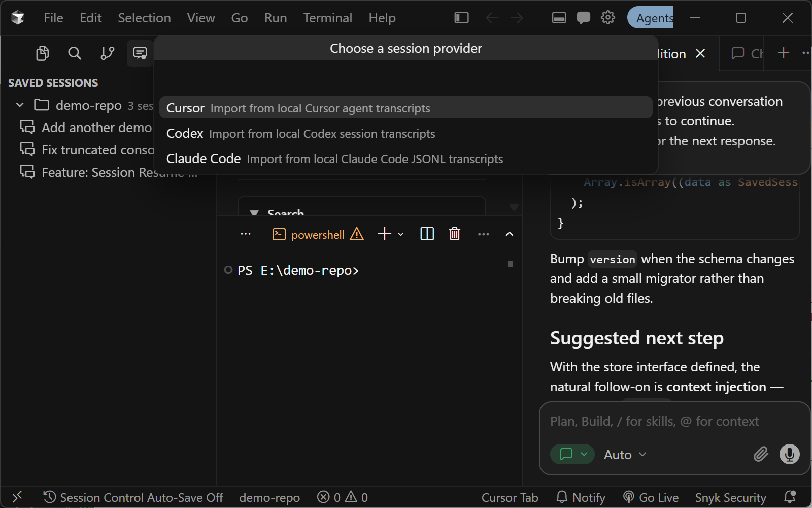Open the Edit menu
The height and width of the screenshot is (508, 812).
click(91, 18)
